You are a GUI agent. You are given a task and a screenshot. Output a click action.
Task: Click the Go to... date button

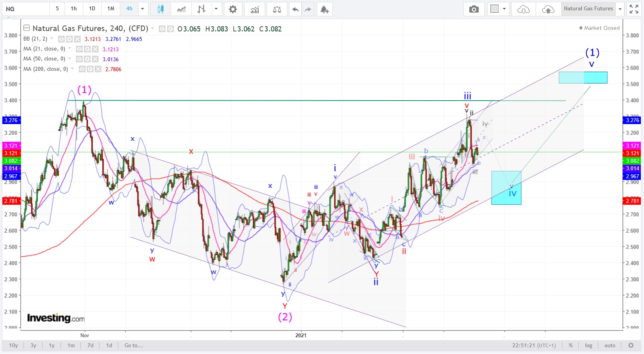(x=133, y=345)
